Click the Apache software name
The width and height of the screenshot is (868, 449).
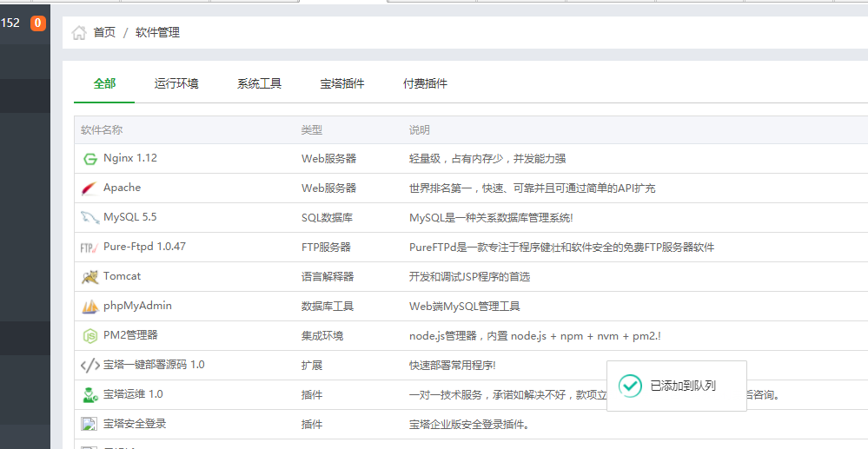pos(122,188)
